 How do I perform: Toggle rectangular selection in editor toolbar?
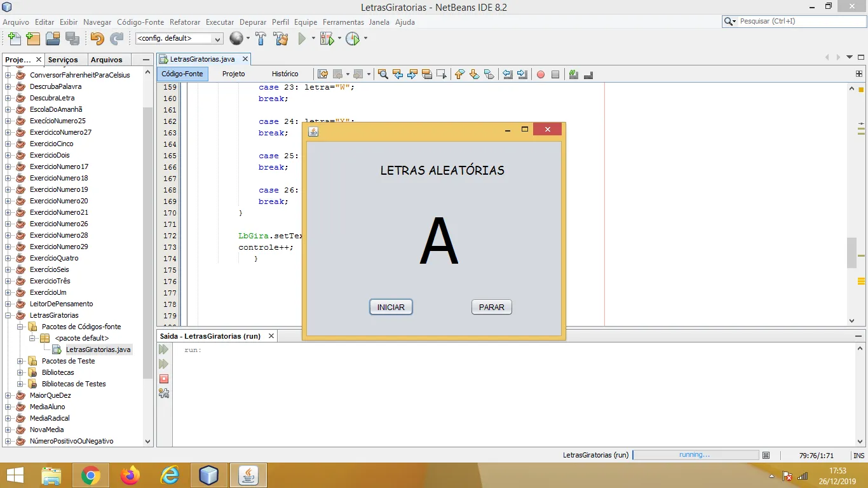pos(442,74)
